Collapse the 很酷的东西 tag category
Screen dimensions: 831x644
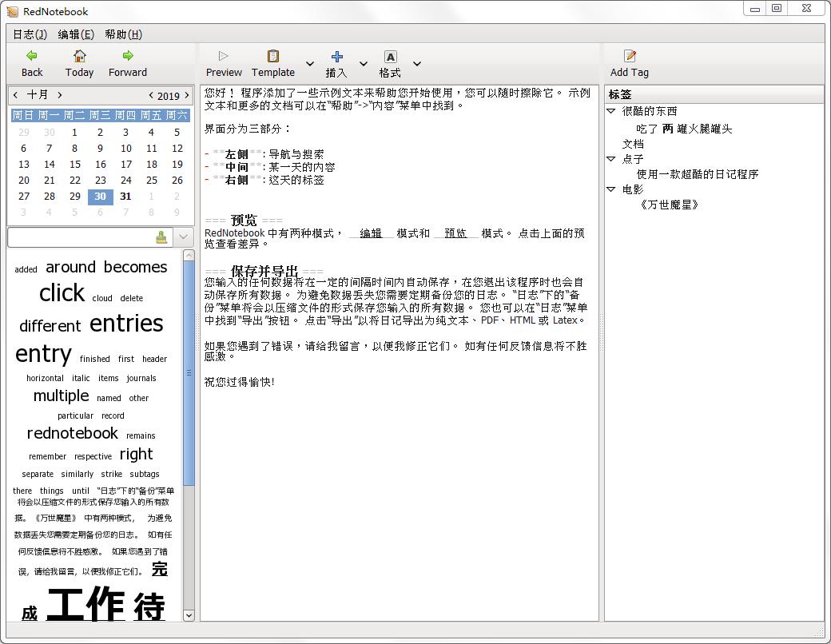coord(611,112)
